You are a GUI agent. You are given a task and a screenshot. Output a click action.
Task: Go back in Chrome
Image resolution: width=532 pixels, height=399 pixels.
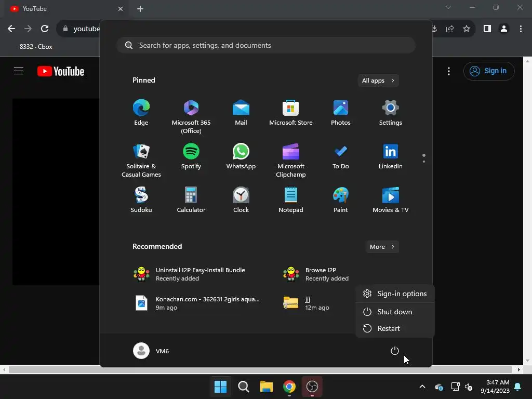pyautogui.click(x=11, y=29)
